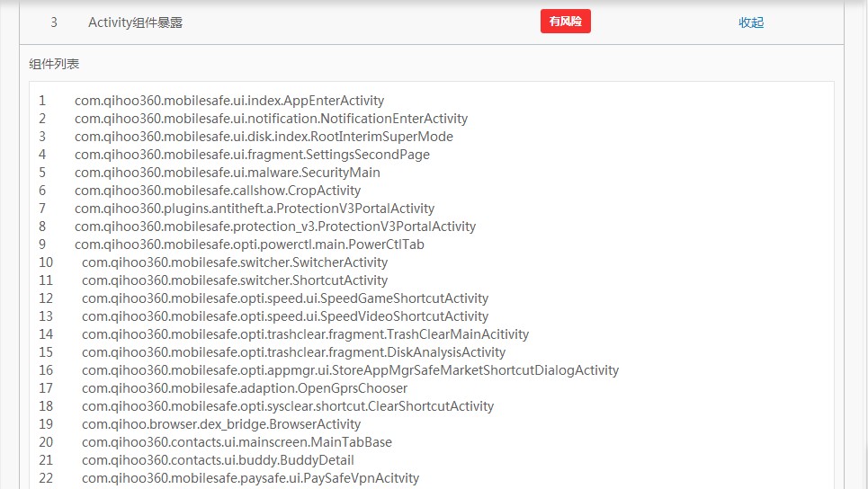Select the switcher.ShortcutActivity entry
Image resolution: width=868 pixels, height=489 pixels.
235,280
